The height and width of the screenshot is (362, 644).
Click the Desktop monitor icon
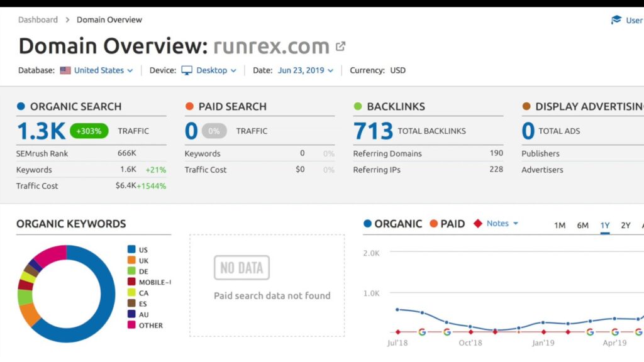pos(186,70)
